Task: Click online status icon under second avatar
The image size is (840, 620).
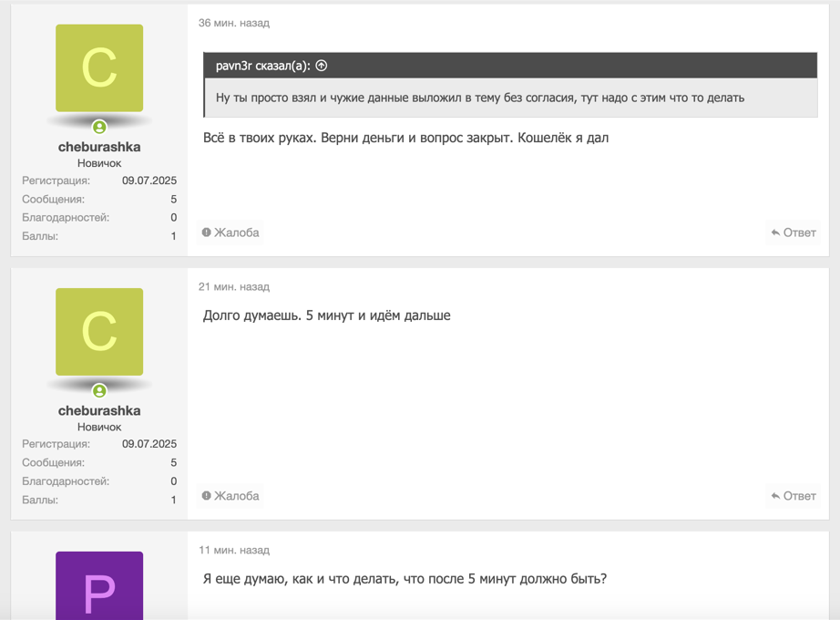Action: [x=99, y=391]
